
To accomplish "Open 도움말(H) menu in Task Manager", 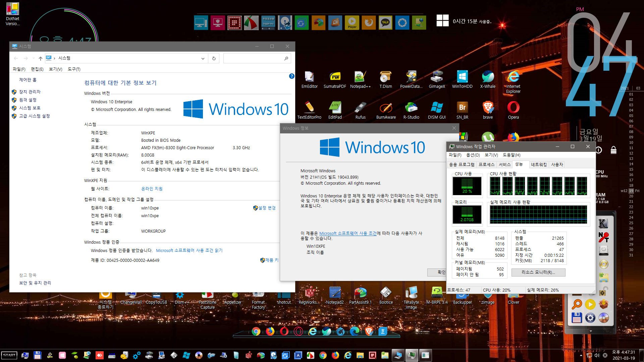I will (512, 155).
